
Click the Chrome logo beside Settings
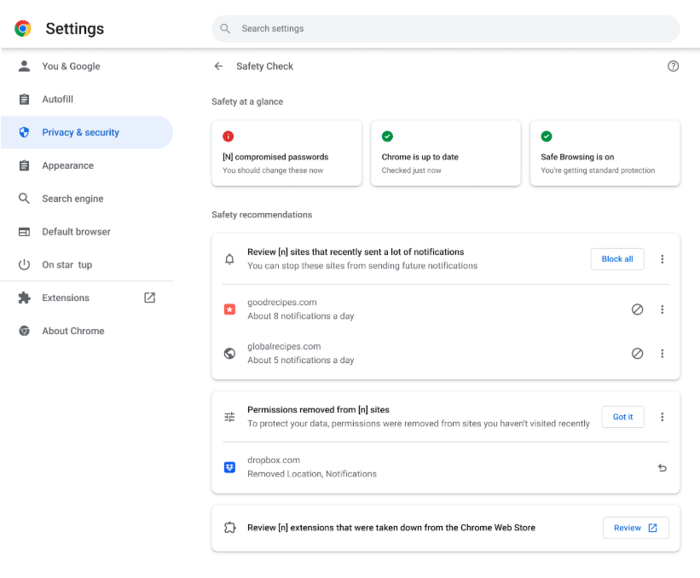point(23,29)
